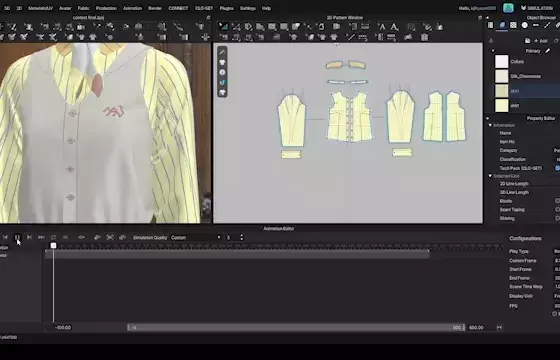Open the Render menu
The height and width of the screenshot is (360, 560).
[x=155, y=8]
